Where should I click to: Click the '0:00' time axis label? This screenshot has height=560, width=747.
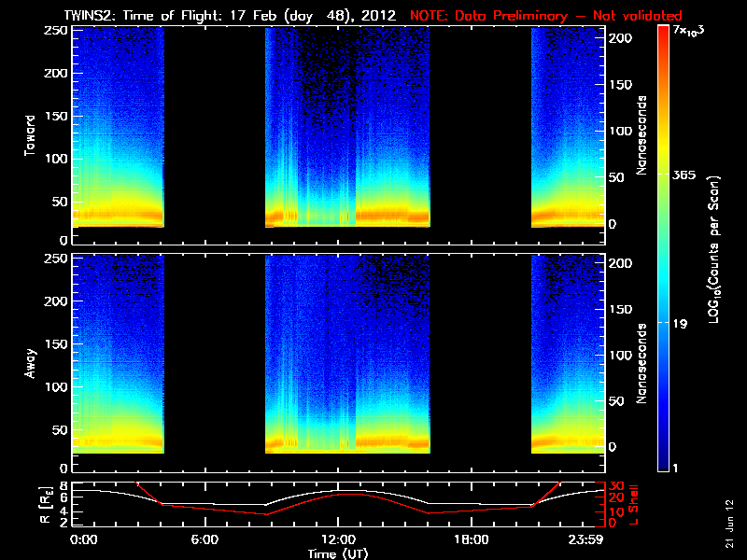point(83,540)
